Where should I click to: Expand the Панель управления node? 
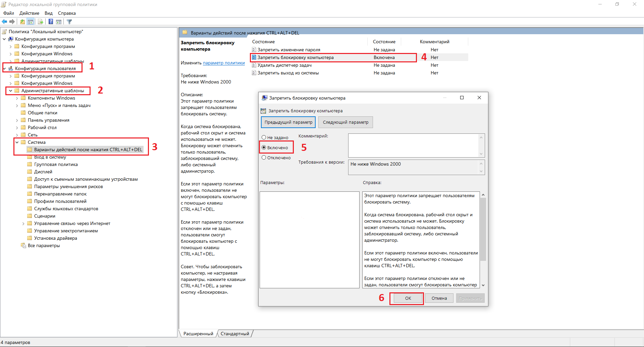(17, 120)
